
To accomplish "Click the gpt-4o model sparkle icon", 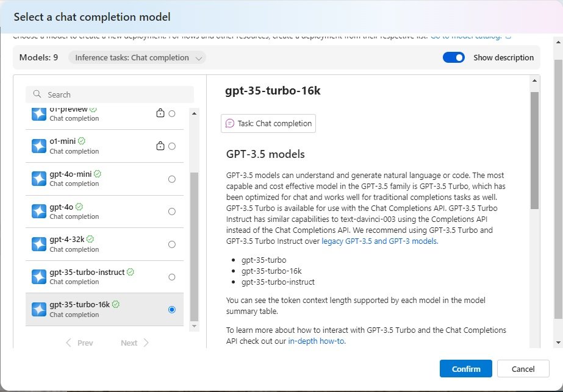I will (x=39, y=212).
